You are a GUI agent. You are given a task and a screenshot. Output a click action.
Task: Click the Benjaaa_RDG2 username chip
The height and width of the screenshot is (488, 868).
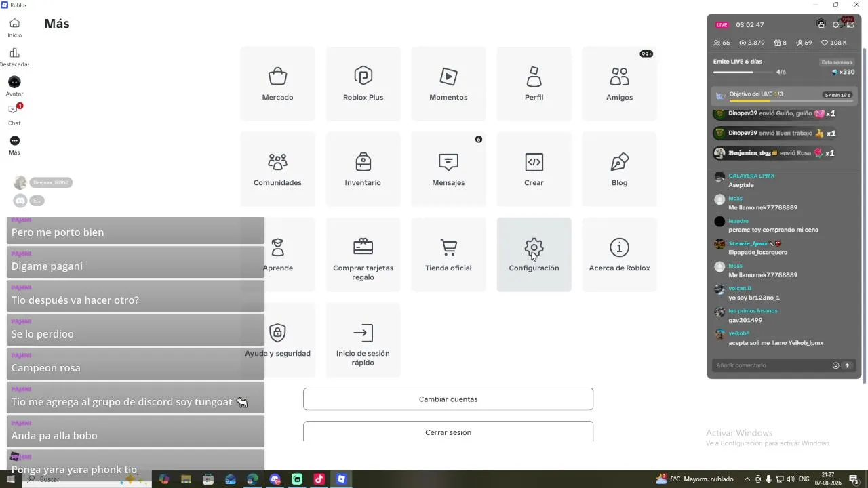51,182
